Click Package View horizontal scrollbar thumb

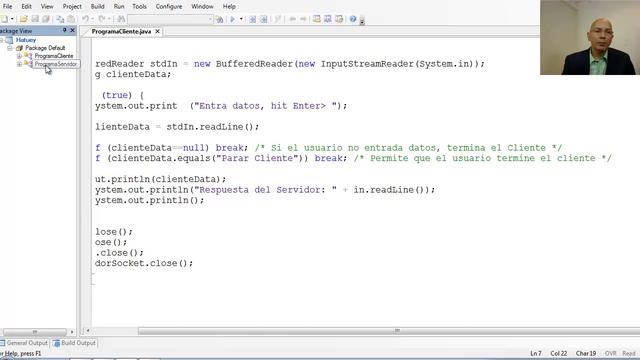point(34,332)
